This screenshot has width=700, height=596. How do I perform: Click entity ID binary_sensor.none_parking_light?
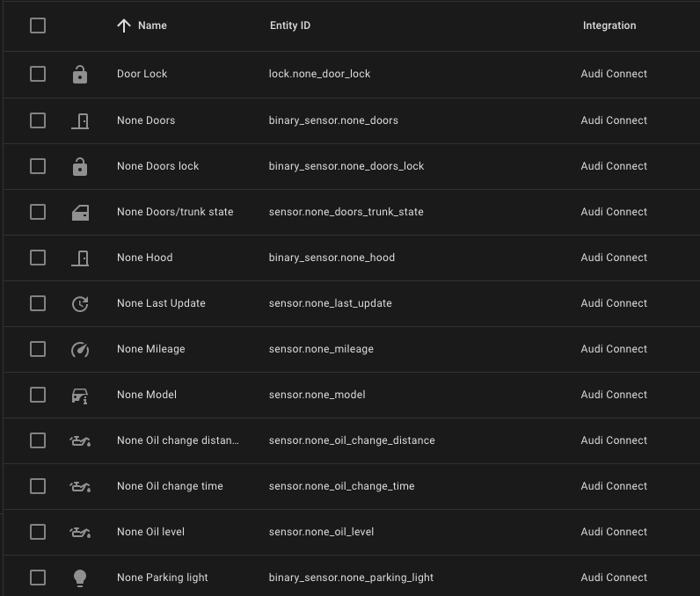point(351,578)
